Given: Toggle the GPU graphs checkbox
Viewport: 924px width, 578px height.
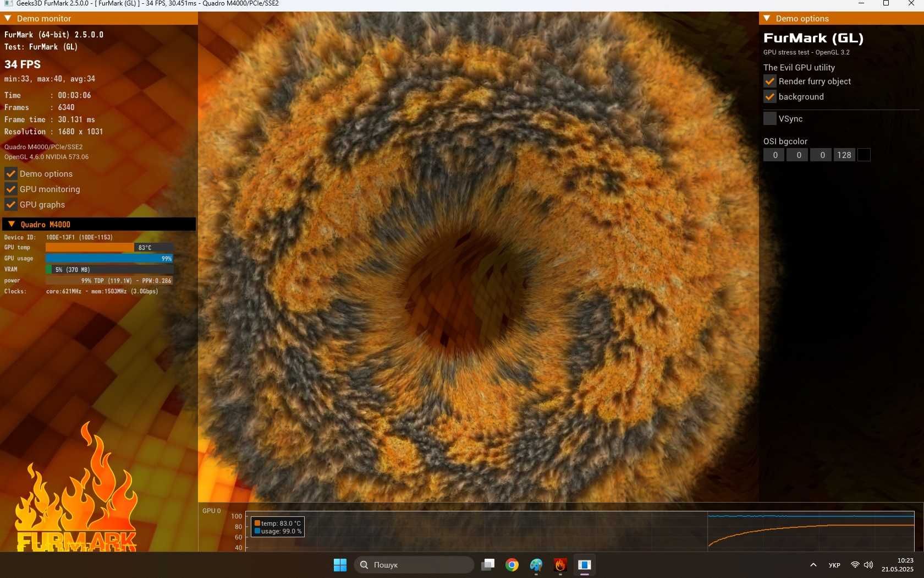Looking at the screenshot, I should click(10, 204).
